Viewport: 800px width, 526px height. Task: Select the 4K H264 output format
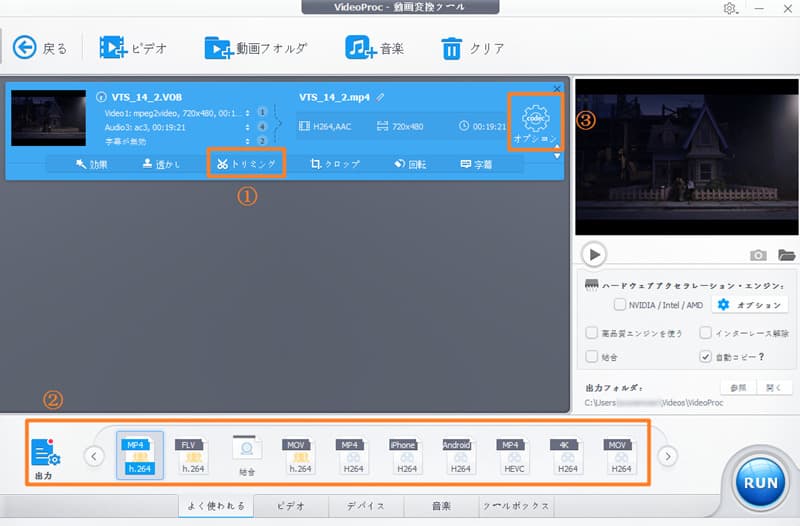[567, 456]
